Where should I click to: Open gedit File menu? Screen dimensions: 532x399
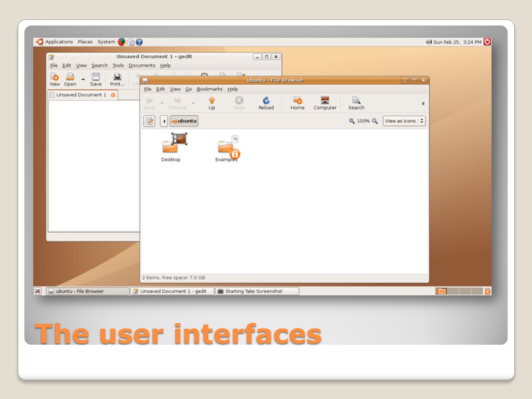pos(54,65)
